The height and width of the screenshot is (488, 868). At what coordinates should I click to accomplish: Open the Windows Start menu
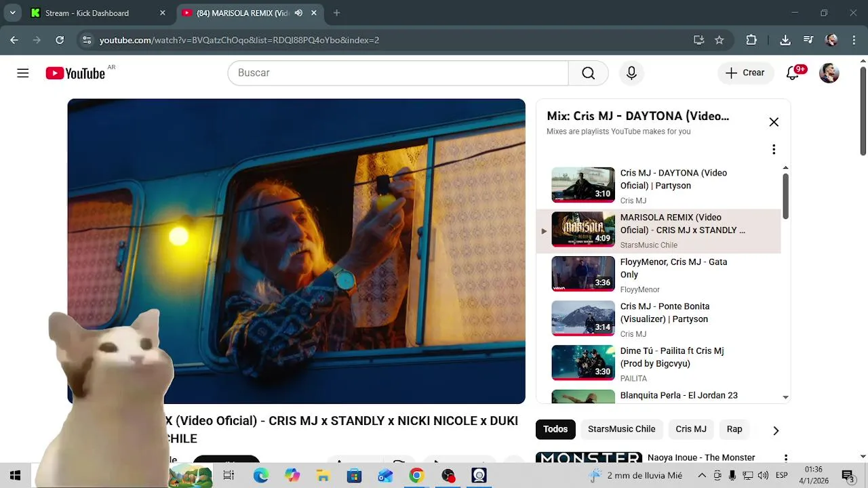[15, 475]
